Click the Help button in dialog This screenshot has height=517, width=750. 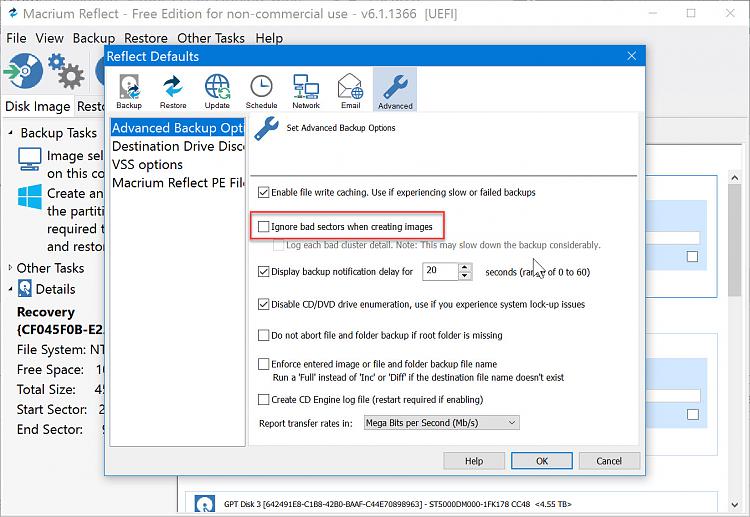[474, 461]
